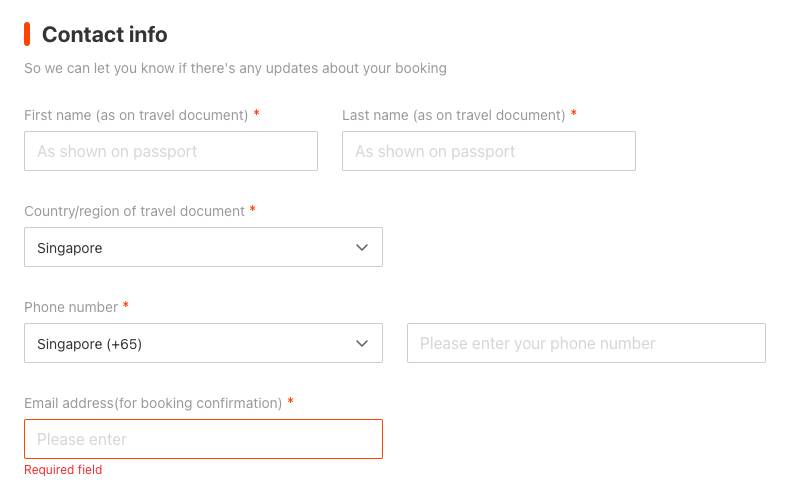This screenshot has height=502, width=788.
Task: Click the First name input field
Action: (x=171, y=151)
